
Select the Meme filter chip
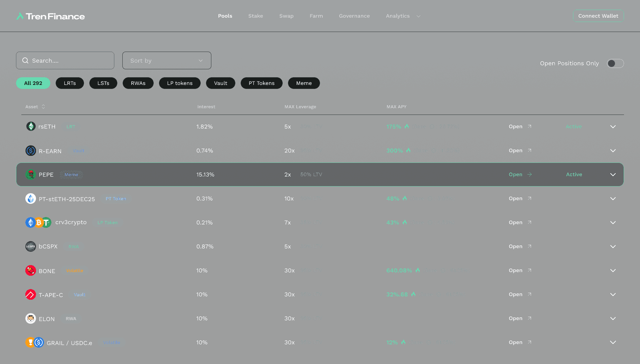(x=304, y=83)
